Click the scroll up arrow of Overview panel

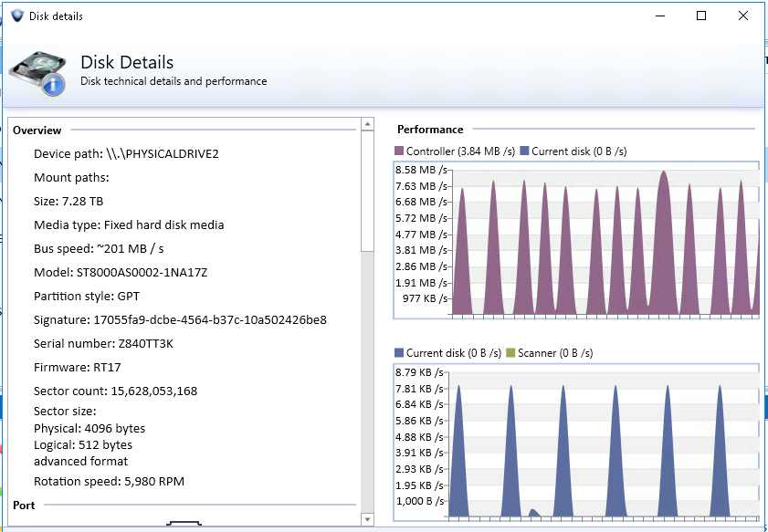tap(367, 124)
